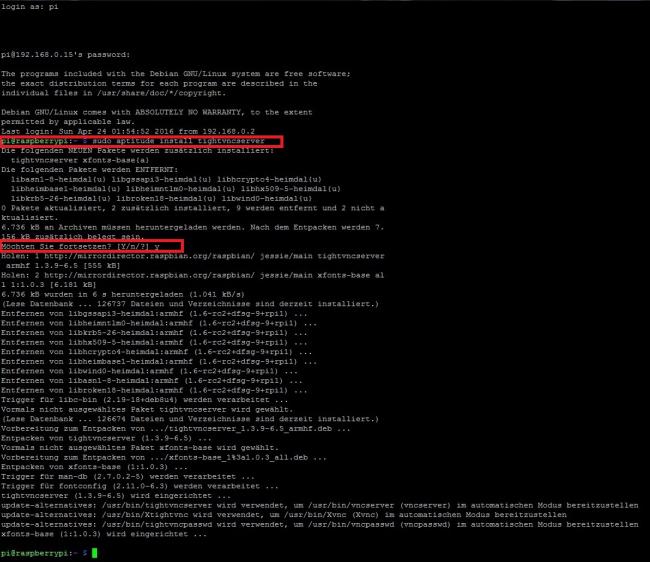This screenshot has height=562, width=650.
Task: Click the 'Möchten Sie fortsetzen? [Y/n/?]' prompt
Action: tap(75, 247)
